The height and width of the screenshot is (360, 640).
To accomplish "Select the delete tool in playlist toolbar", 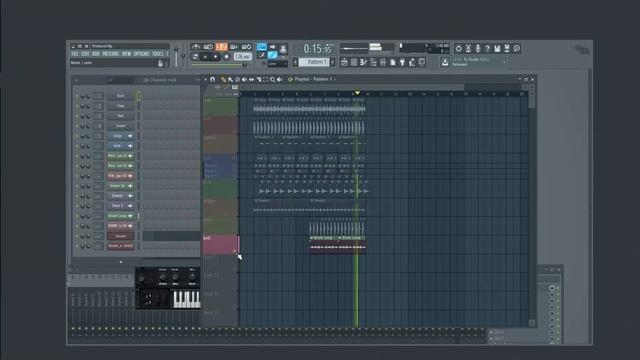I will [x=237, y=80].
